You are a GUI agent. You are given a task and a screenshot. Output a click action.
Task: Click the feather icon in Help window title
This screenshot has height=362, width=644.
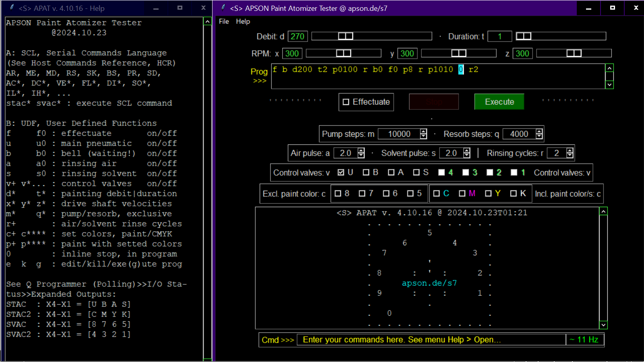click(12, 8)
